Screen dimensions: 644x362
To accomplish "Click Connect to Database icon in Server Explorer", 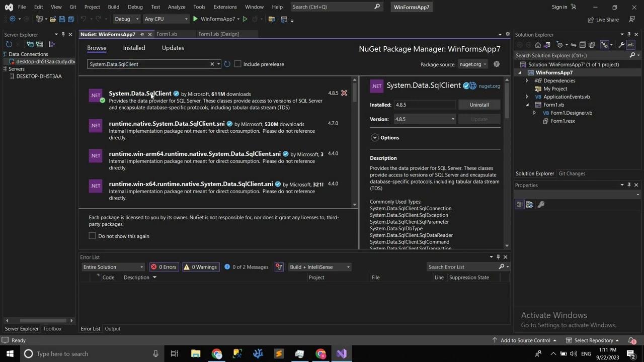I will [30, 44].
